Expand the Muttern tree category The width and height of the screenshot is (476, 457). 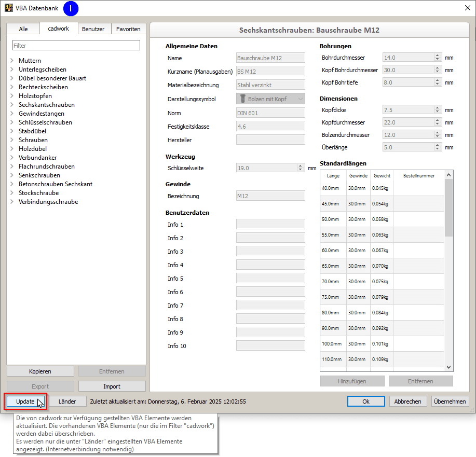[x=11, y=61]
